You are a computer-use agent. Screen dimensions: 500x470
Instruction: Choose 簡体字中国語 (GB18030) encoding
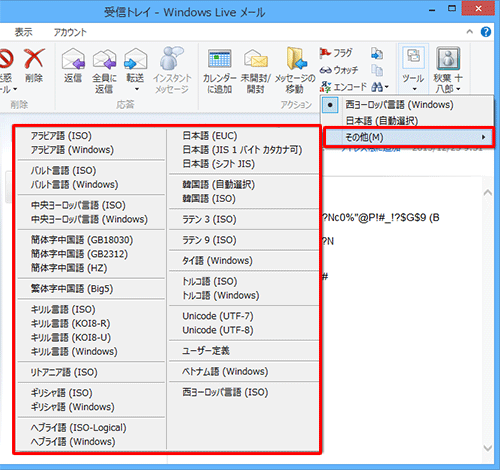click(x=82, y=240)
